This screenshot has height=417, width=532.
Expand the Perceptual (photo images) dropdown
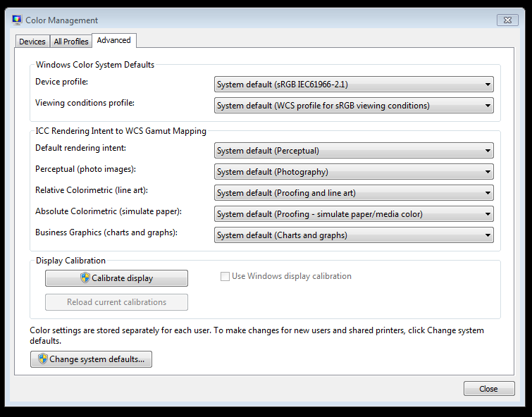[x=353, y=172]
